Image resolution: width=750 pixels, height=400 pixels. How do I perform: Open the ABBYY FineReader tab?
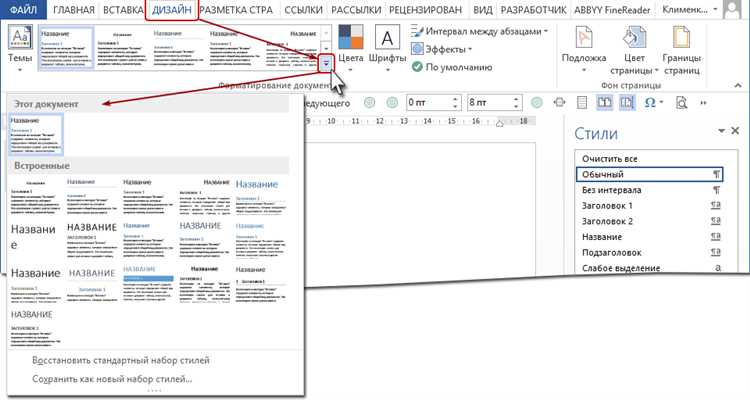[612, 10]
